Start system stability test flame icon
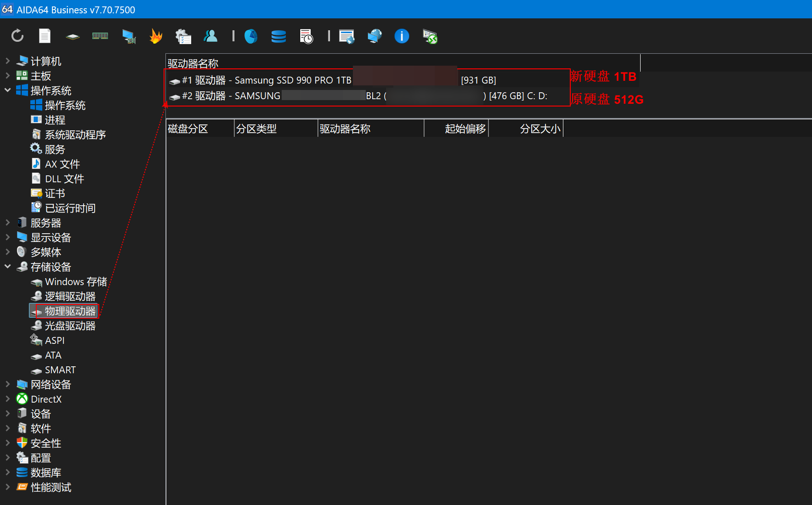 [x=156, y=36]
